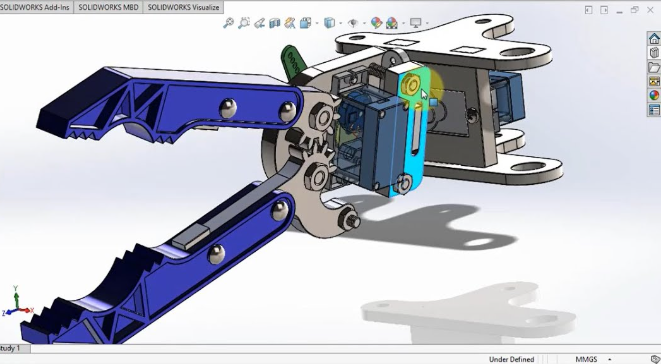Expand the View Orientation dropdown arrow

[x=317, y=23]
